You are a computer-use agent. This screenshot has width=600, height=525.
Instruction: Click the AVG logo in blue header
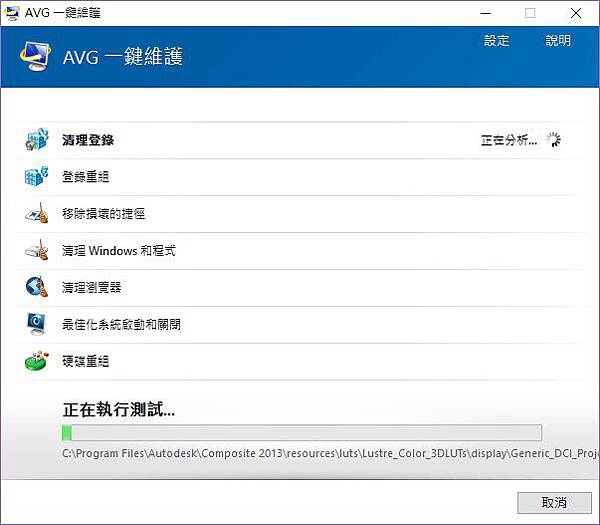pyautogui.click(x=36, y=56)
